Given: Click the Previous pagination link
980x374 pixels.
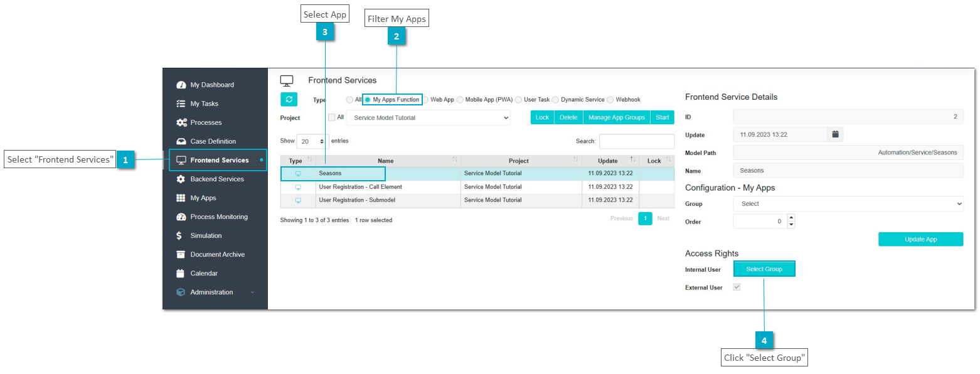Looking at the screenshot, I should point(622,218).
